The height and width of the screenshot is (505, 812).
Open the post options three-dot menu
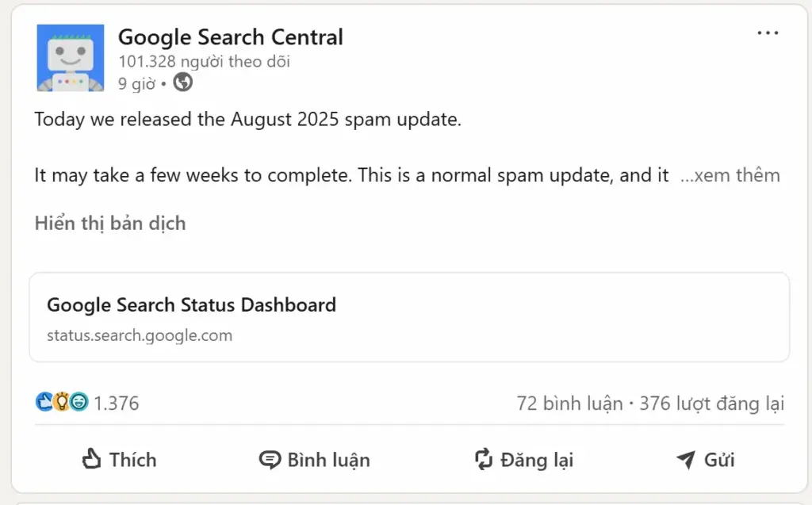coord(768,33)
